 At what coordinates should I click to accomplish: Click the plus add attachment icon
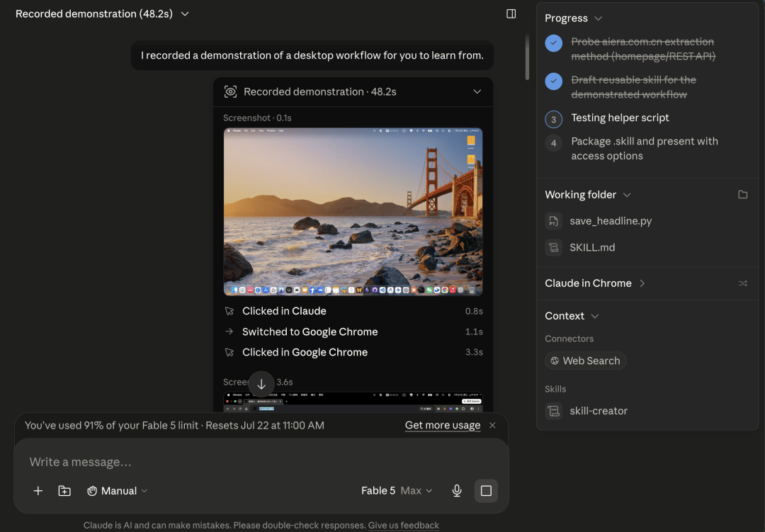38,490
